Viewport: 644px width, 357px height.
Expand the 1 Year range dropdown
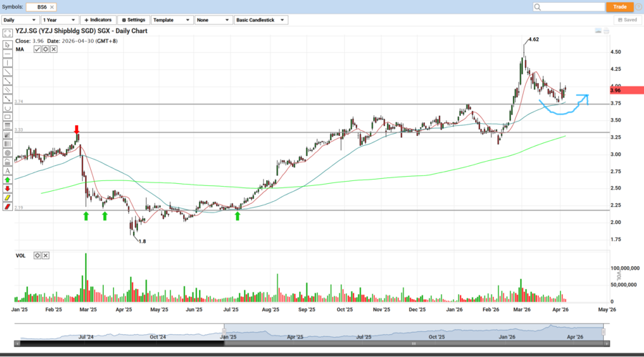point(59,20)
